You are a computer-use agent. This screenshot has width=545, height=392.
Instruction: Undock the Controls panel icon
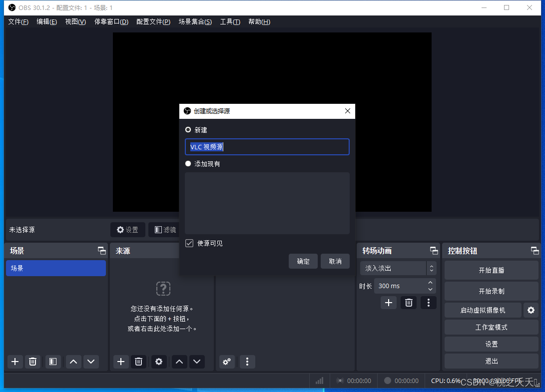click(x=535, y=251)
